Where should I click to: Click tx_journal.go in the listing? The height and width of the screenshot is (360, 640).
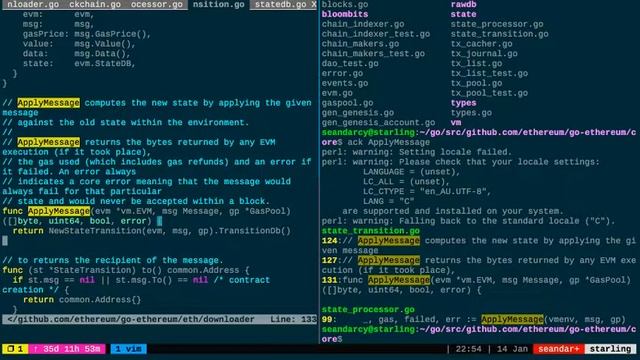coord(484,53)
